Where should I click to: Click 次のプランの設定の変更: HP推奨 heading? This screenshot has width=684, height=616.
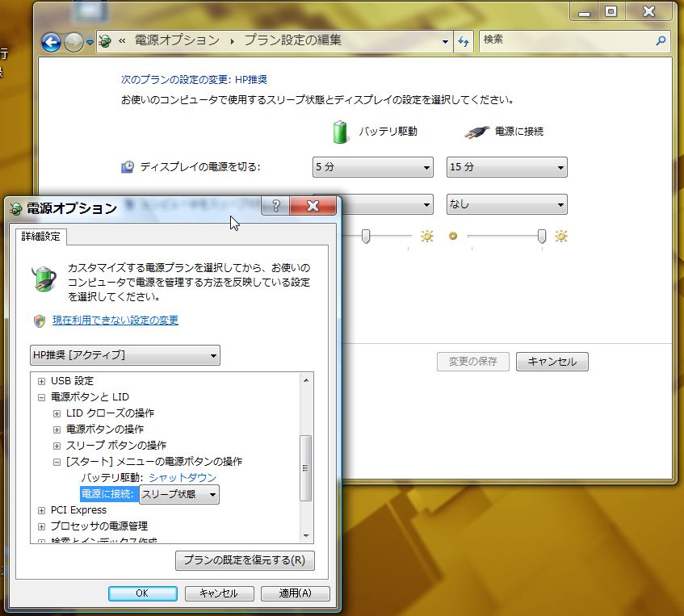[x=194, y=79]
